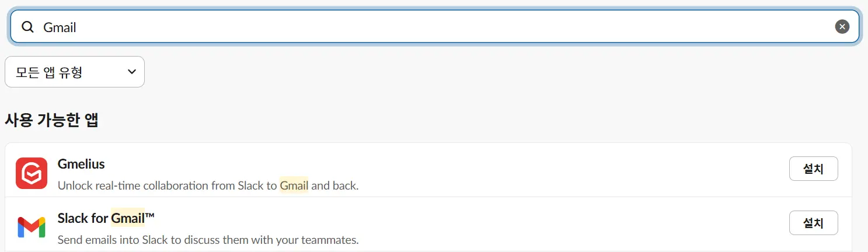Viewport: 868px width, 252px height.
Task: Open the Gmelius app title link
Action: click(81, 164)
